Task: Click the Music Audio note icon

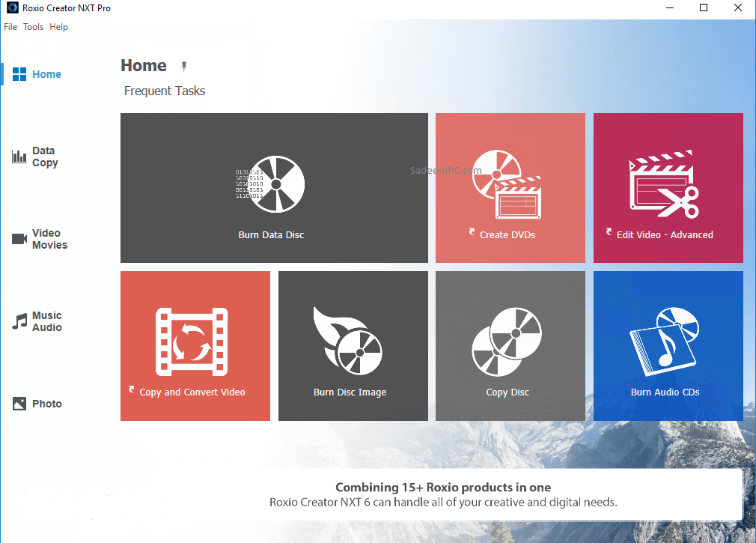Action: click(19, 322)
